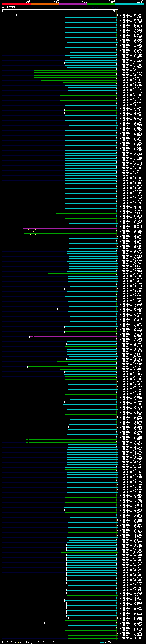Open the UniRef100_B1XJG5 hit
This screenshot has width=146, height=644.
tap(131, 17)
